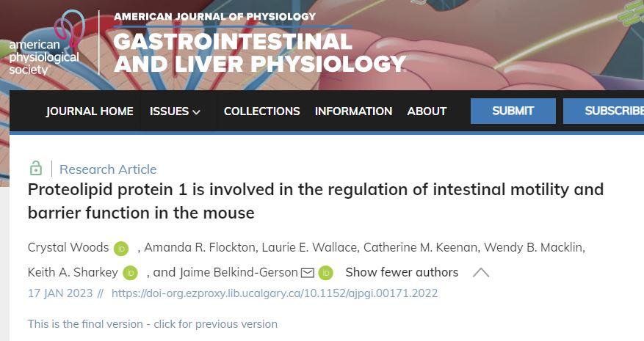Open Keith A. Sharkey's ORCID icon
644x341 pixels.
pyautogui.click(x=130, y=273)
